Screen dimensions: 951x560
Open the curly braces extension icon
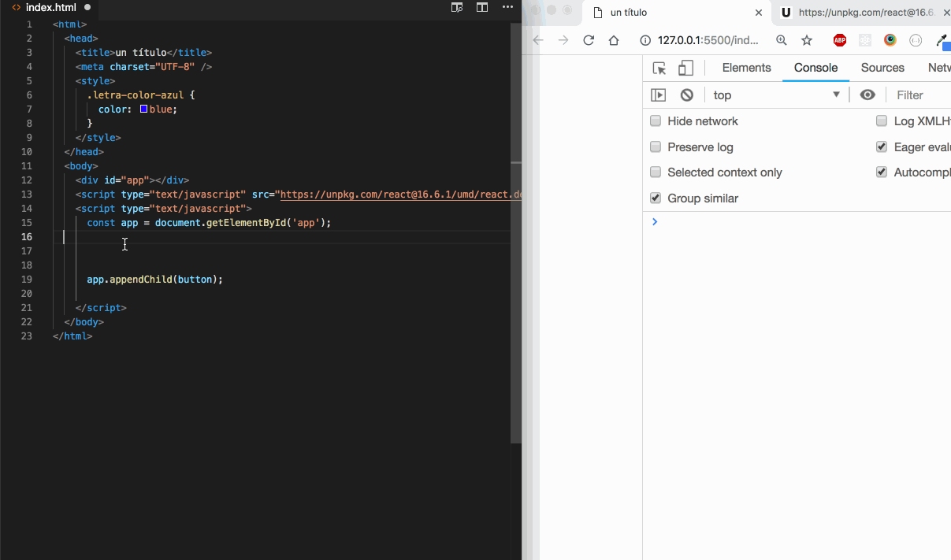916,40
